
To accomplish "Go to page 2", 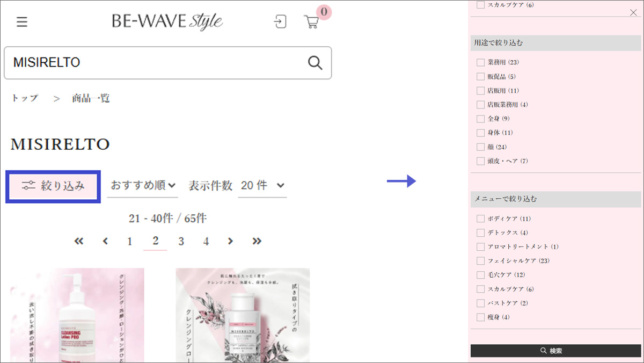I will click(x=155, y=241).
